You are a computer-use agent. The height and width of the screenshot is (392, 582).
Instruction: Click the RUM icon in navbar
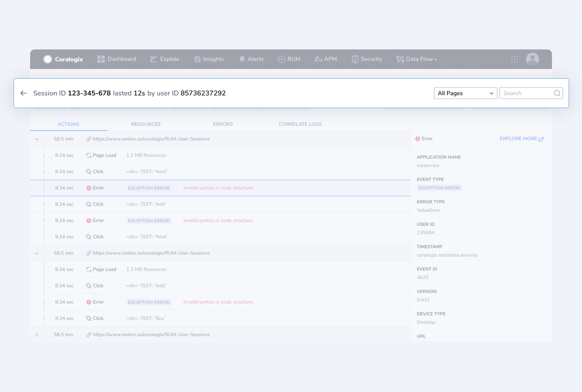(281, 59)
